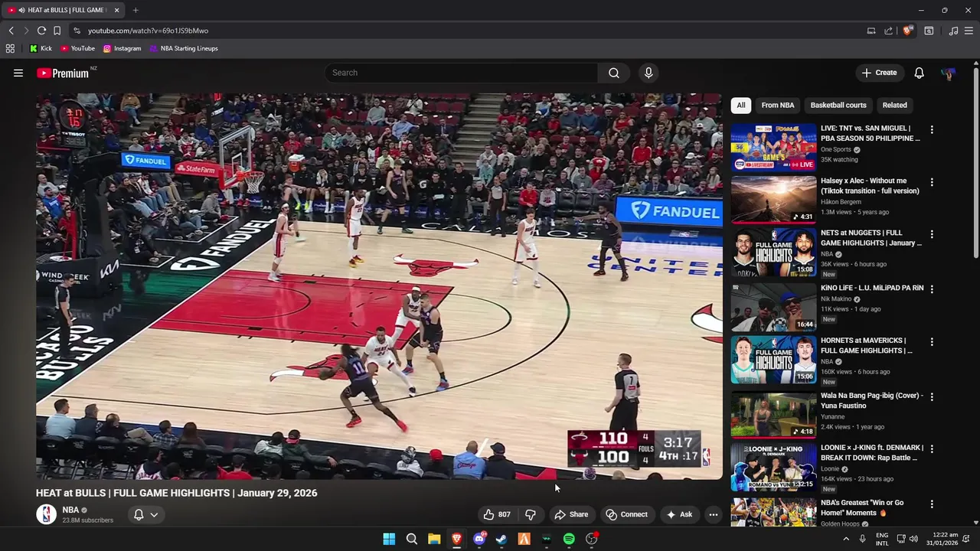Open Discord from the taskbar
This screenshot has height=551, width=980.
pos(479,539)
